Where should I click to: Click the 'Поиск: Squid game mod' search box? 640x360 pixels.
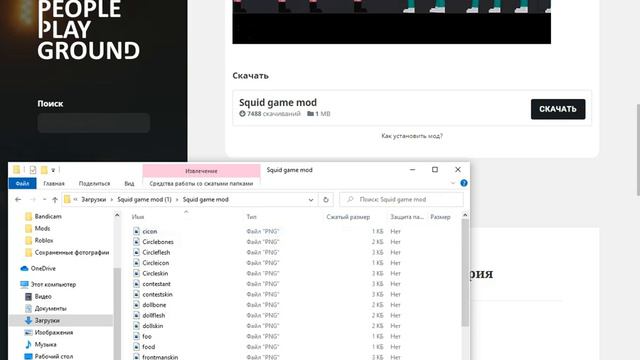click(401, 200)
